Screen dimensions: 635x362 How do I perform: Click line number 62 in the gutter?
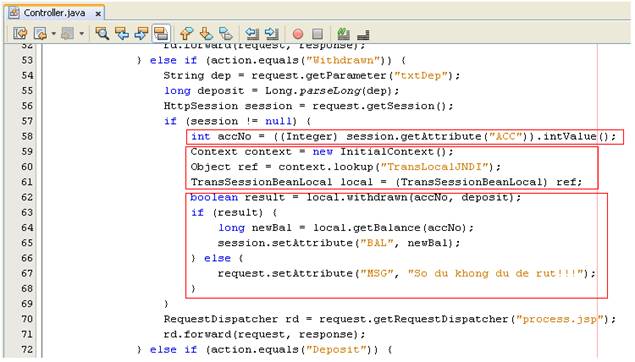point(27,197)
